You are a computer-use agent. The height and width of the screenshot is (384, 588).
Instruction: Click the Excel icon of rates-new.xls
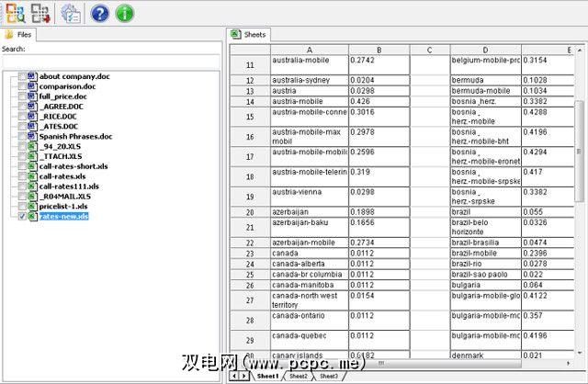pyautogui.click(x=32, y=217)
